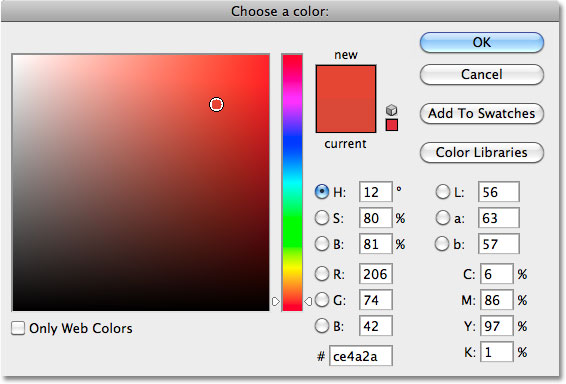566x384 pixels.
Task: Confirm with the OK button
Action: tap(482, 43)
